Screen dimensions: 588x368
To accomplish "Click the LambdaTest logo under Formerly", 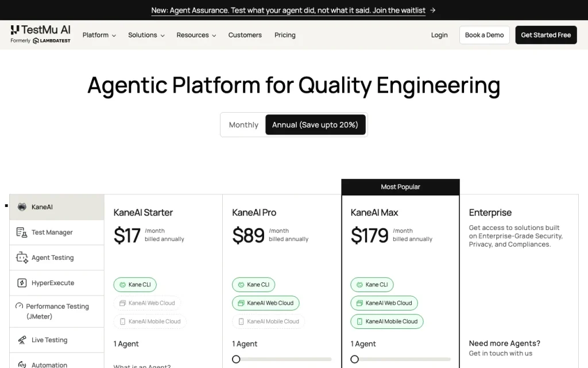I will tap(51, 41).
